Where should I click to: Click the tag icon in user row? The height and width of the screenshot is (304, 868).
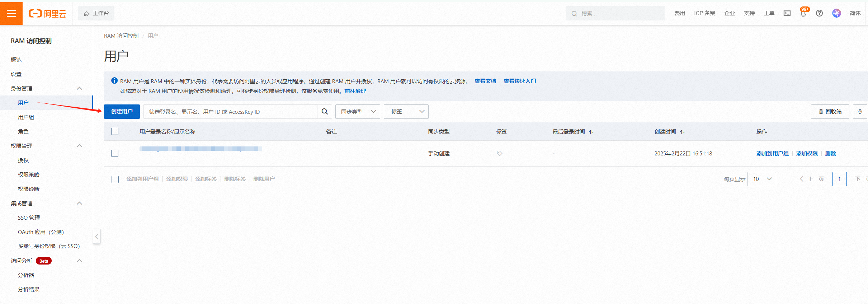[x=499, y=153]
